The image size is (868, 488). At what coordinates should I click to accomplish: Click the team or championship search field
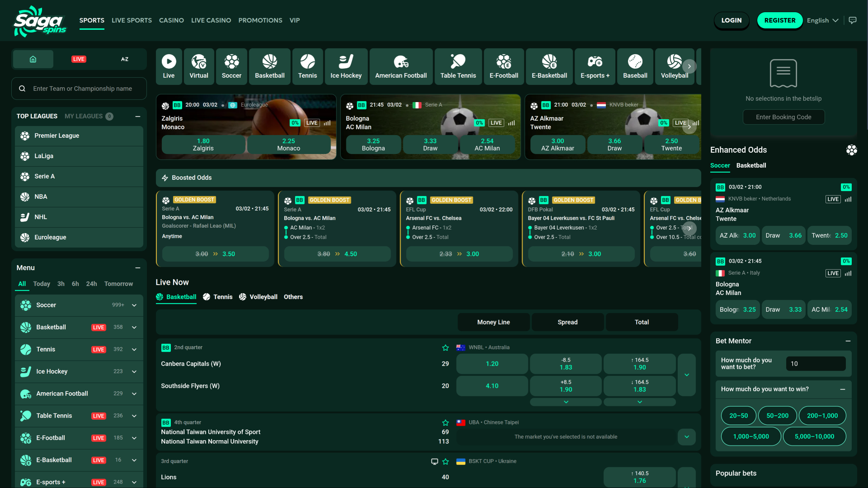tap(82, 89)
